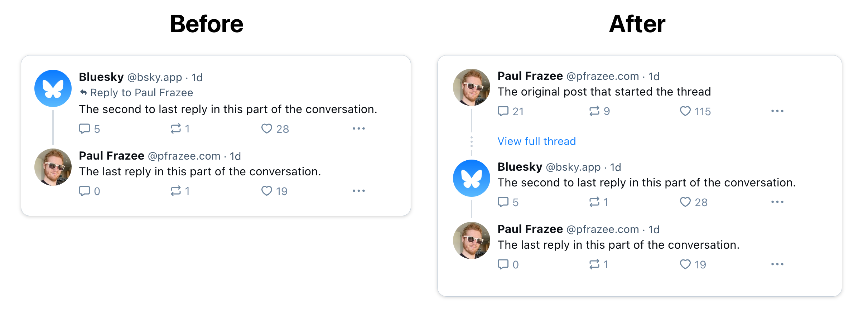Open more options on Bluesky's post in left card
Viewport: 868px width, 326px height.
[x=359, y=128]
